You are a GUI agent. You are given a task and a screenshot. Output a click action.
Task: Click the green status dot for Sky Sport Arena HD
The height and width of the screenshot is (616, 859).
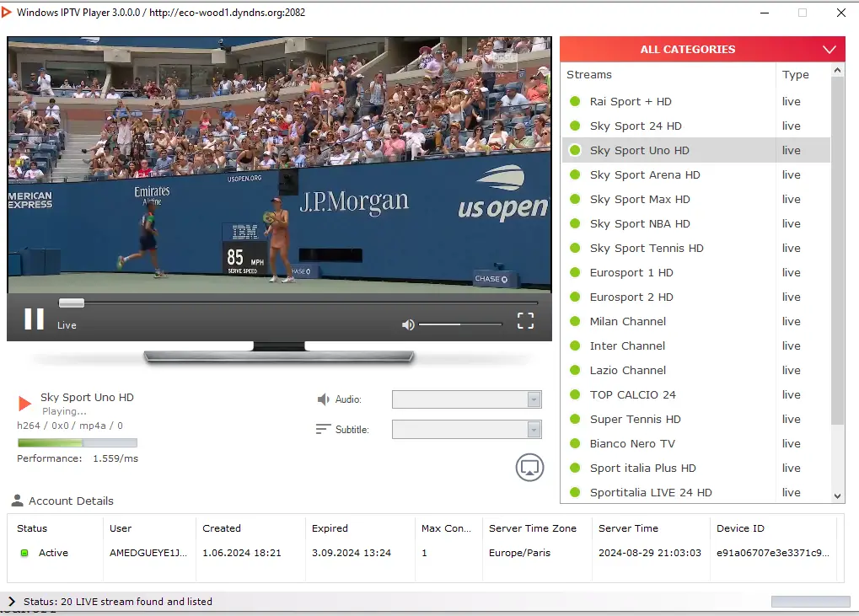(x=575, y=174)
